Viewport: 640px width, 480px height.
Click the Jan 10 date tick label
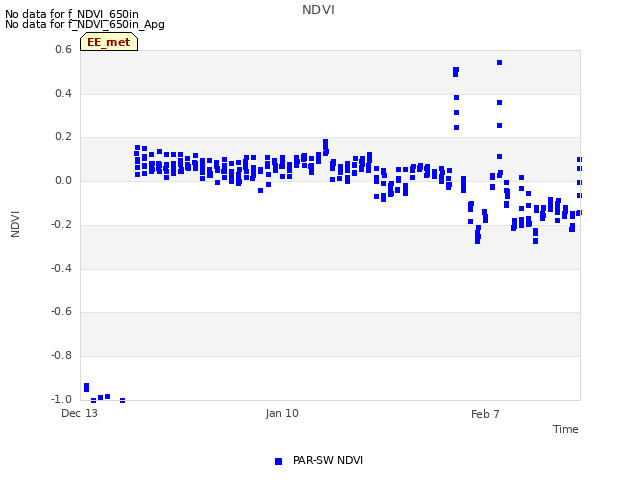(x=282, y=413)
